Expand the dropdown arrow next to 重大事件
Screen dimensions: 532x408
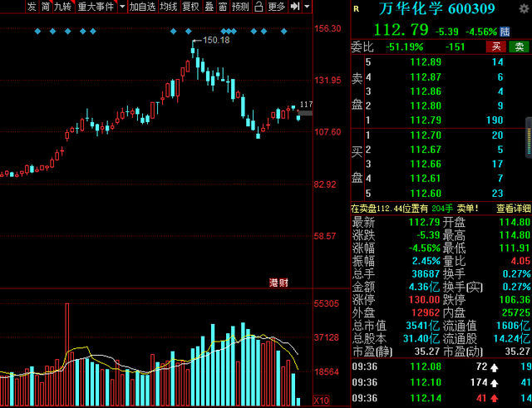pos(122,7)
